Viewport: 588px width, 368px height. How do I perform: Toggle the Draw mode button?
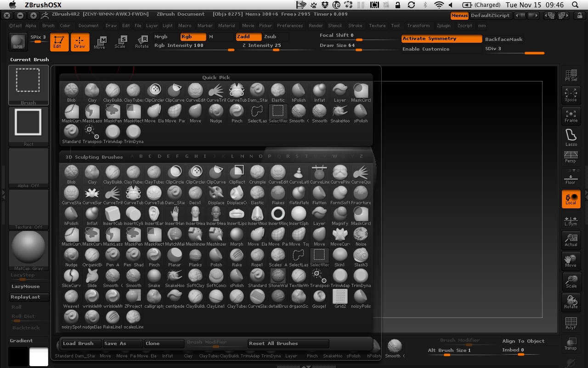pyautogui.click(x=79, y=42)
